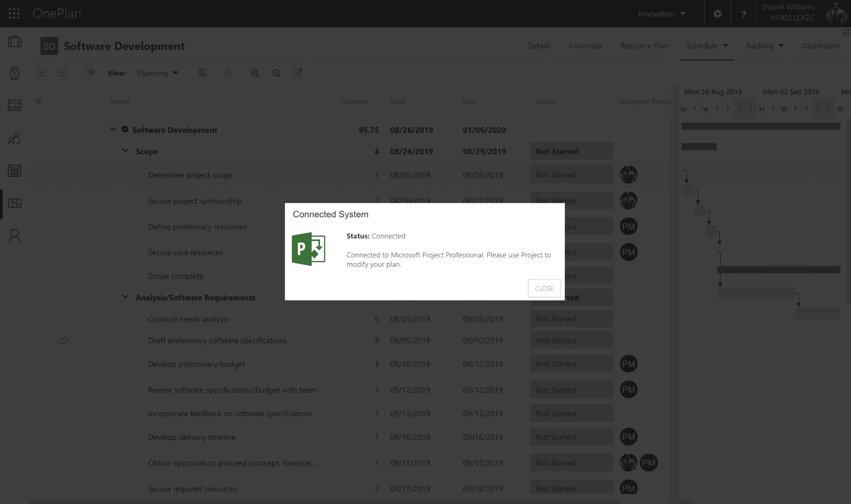Open the help question mark icon
Viewport: 851px width, 504px height.
pos(743,14)
